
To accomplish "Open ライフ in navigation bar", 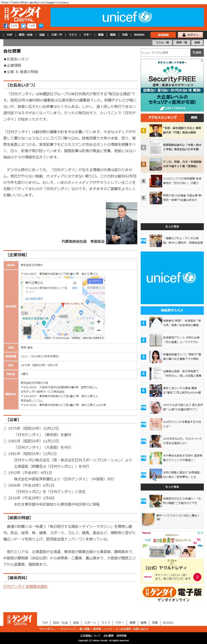I will click(x=73, y=35).
